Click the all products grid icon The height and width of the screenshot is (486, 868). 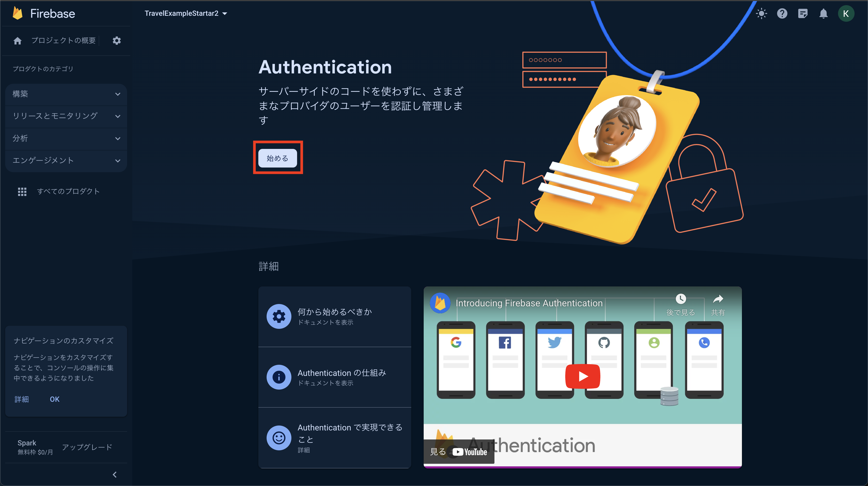(22, 192)
